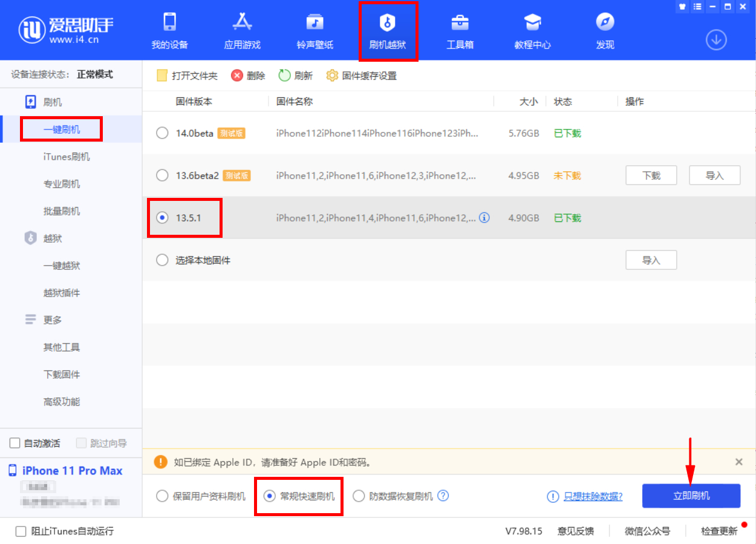This screenshot has height=544, width=756.
Task: Open the download manager arrow top right
Action: 716,39
